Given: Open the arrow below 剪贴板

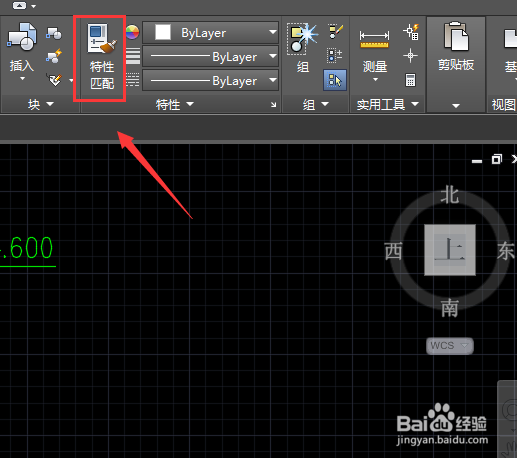Looking at the screenshot, I should (x=456, y=106).
